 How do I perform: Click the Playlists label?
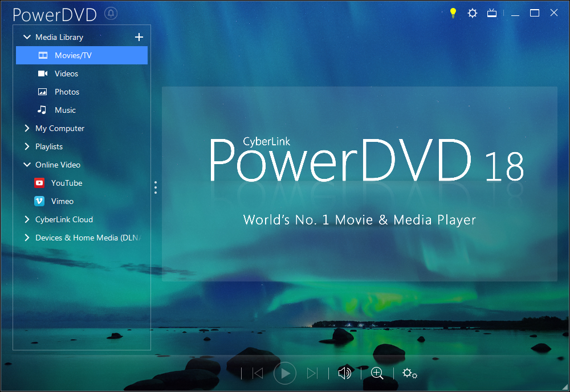pyautogui.click(x=48, y=146)
